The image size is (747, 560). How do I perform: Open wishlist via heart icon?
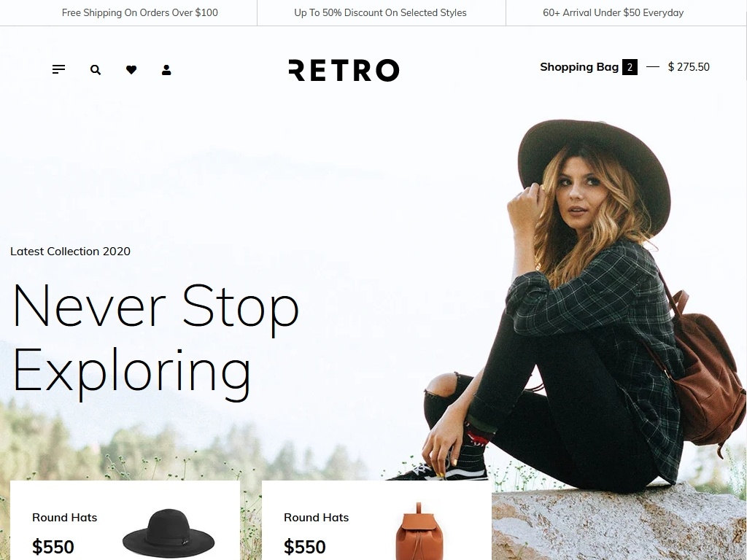coord(131,69)
